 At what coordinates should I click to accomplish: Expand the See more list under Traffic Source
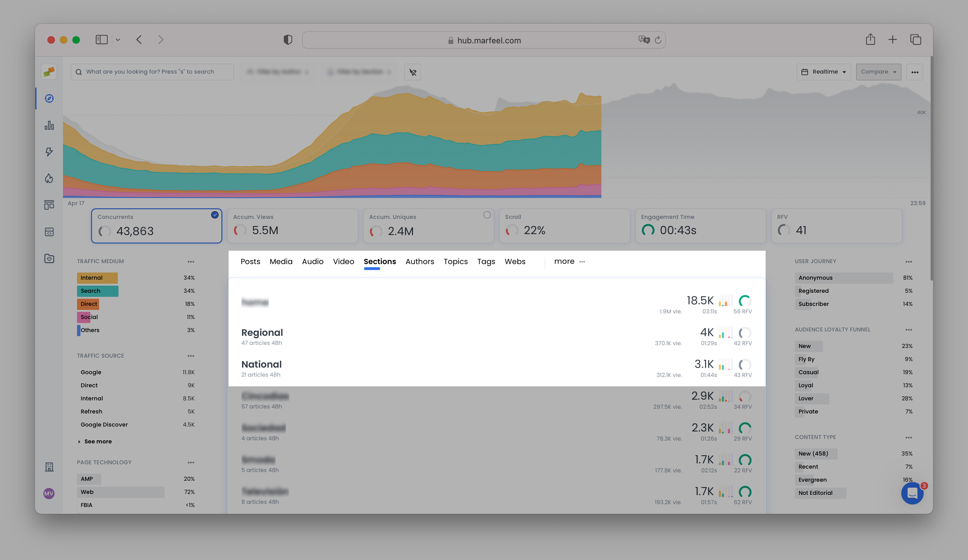[x=98, y=441]
